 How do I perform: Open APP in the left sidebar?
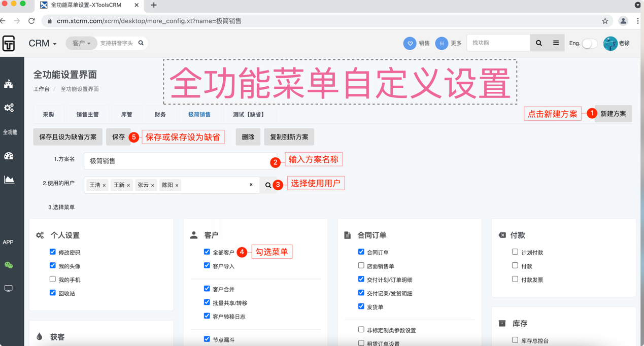[x=8, y=242]
